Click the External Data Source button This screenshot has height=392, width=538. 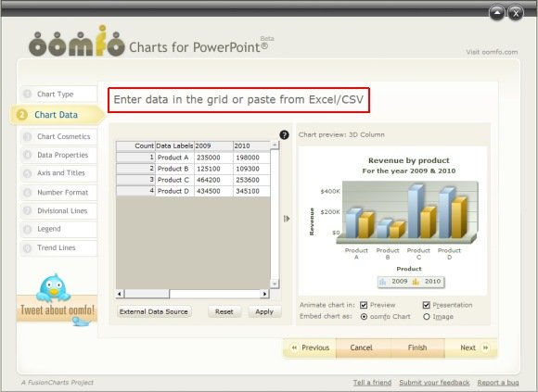154,311
